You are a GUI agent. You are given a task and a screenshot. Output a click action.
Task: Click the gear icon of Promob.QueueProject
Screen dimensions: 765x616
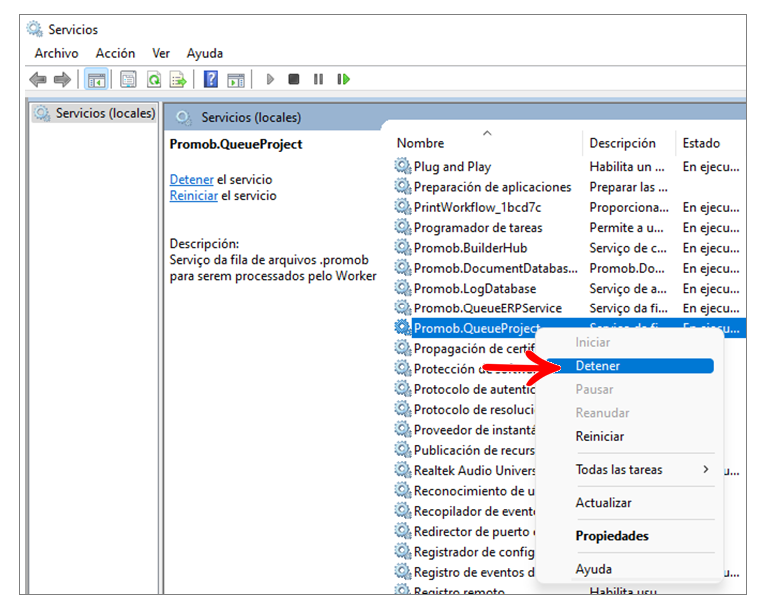click(x=403, y=328)
